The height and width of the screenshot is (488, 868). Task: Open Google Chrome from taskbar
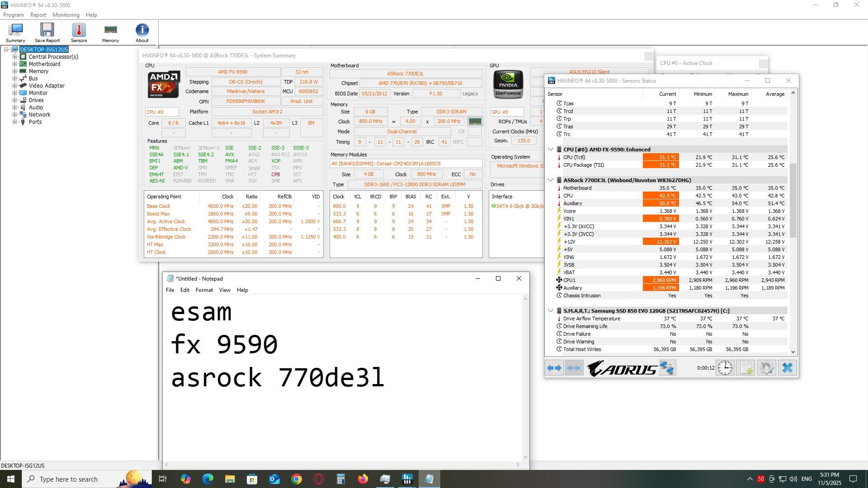[297, 479]
